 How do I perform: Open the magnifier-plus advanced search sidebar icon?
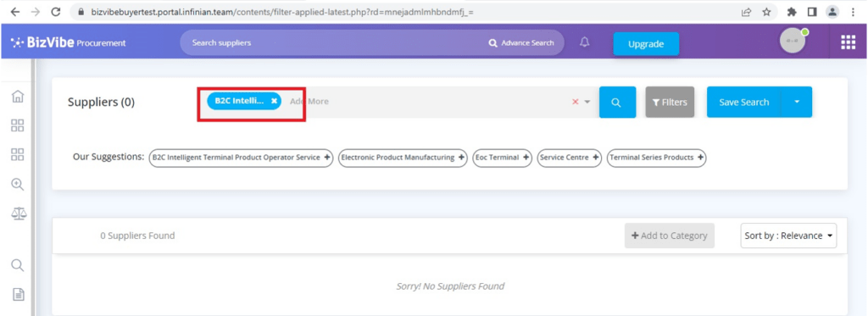pos(18,184)
